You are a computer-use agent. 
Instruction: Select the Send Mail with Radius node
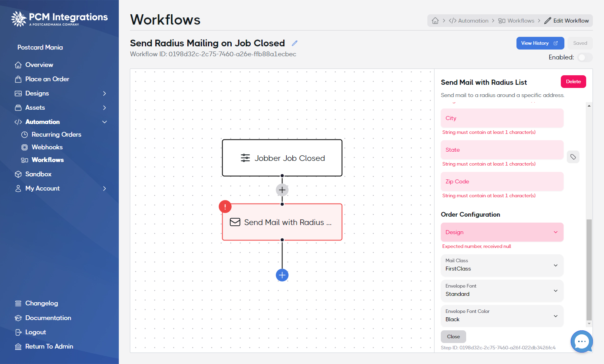[282, 222]
